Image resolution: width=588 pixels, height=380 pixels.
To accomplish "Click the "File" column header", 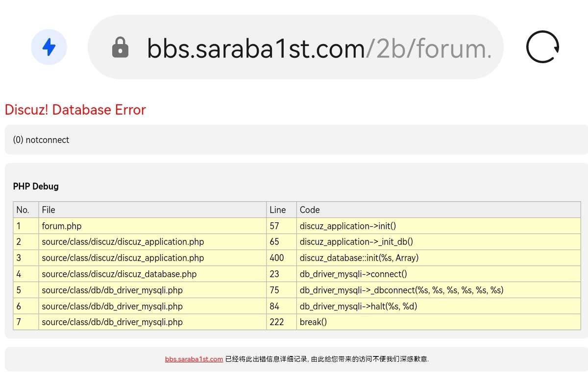I will (152, 210).
